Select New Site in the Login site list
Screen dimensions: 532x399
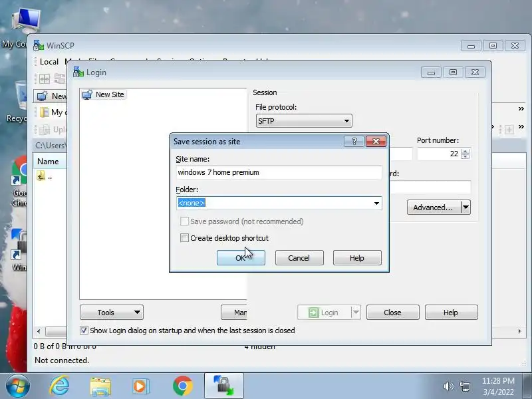104,94
